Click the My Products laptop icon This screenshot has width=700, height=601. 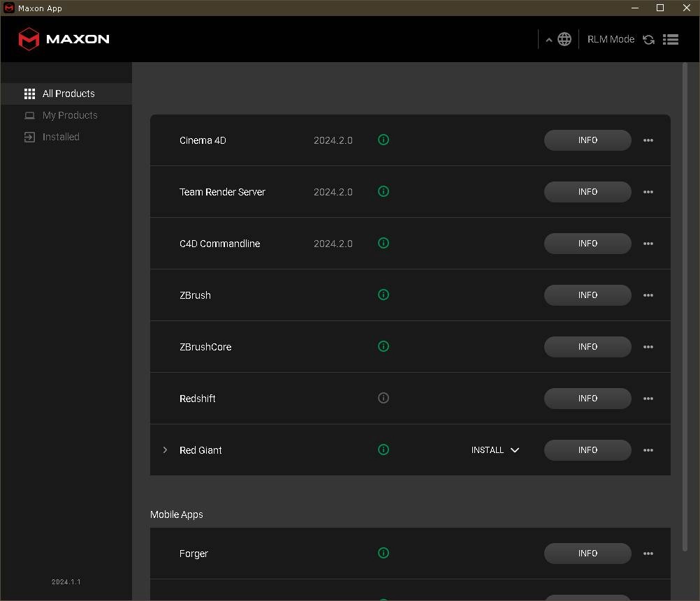pyautogui.click(x=29, y=116)
